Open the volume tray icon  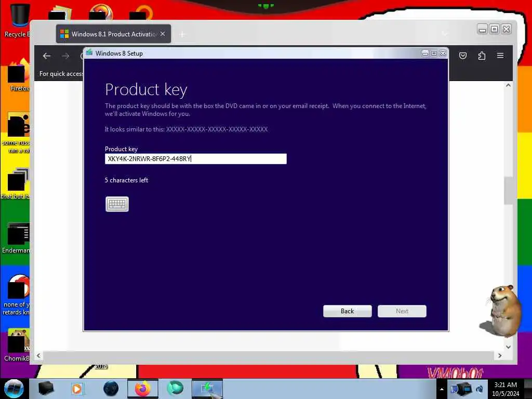tap(480, 389)
